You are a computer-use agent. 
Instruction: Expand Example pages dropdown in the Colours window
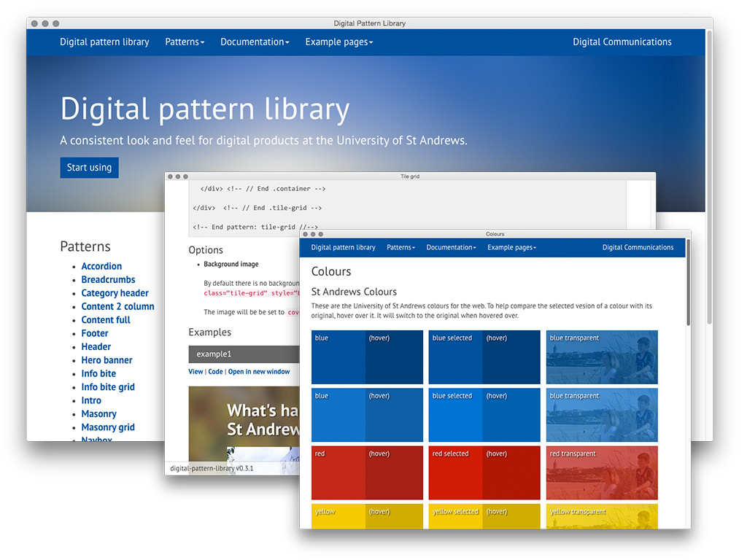pos(511,248)
